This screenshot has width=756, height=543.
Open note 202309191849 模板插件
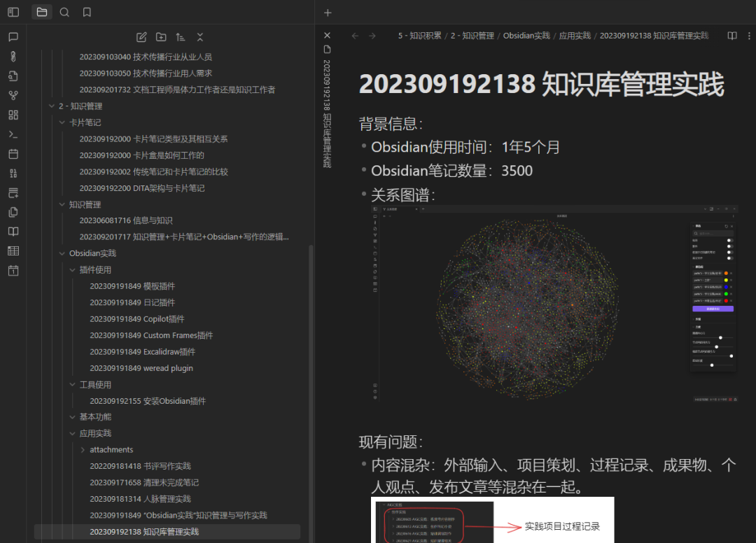(132, 286)
